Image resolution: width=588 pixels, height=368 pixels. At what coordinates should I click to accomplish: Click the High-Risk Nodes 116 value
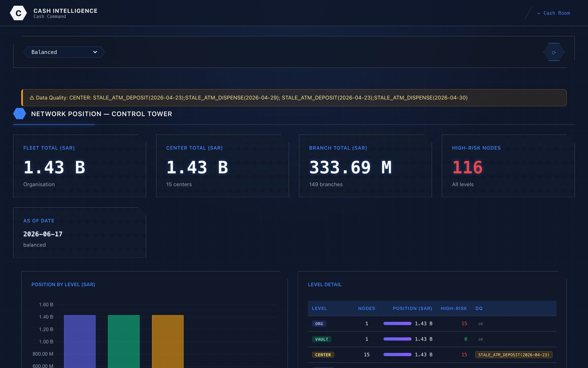tap(467, 167)
